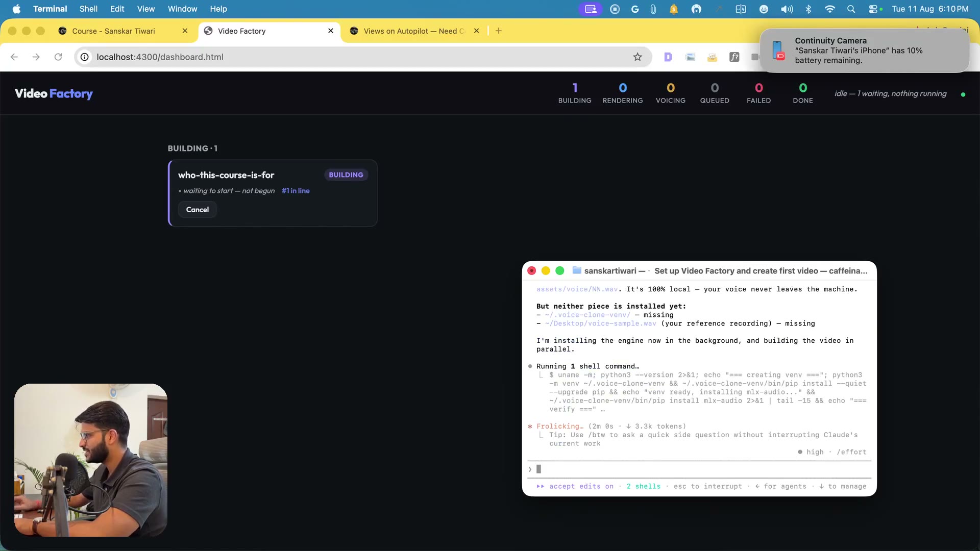The image size is (980, 551).
Task: Click the VOICING count in header
Action: point(671,93)
